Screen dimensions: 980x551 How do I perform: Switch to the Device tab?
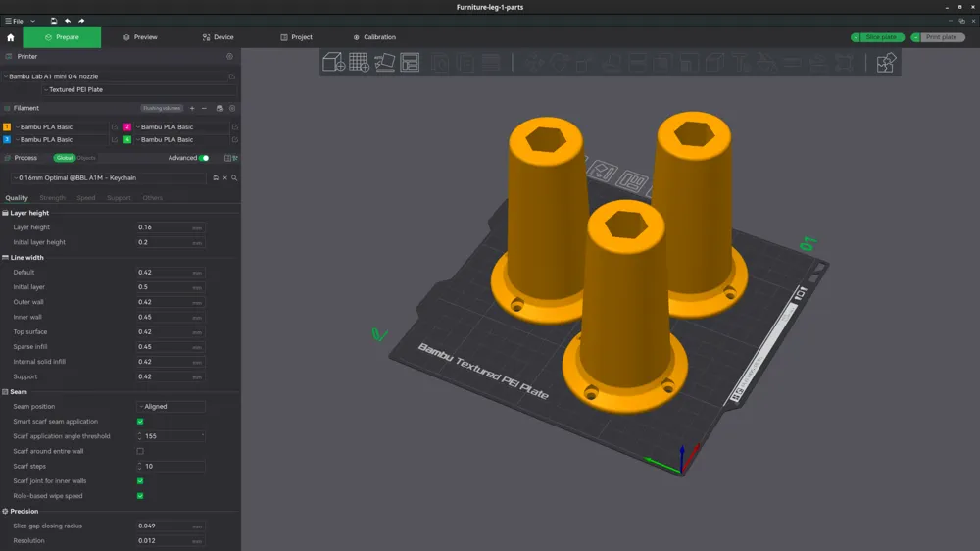(x=219, y=37)
